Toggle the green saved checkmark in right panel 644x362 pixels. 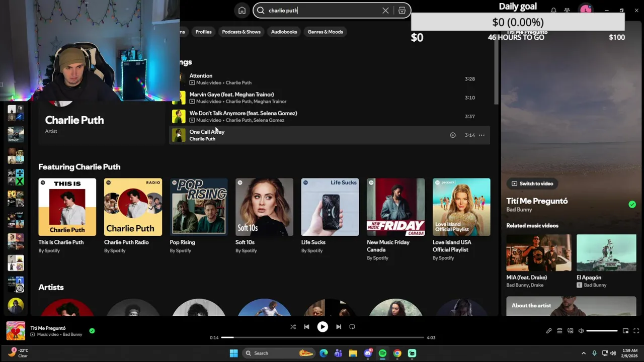click(x=632, y=204)
